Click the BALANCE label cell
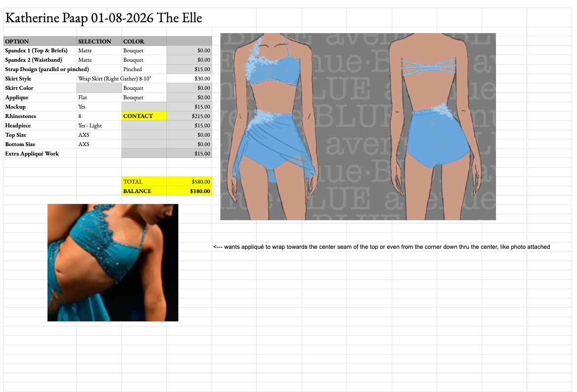The height and width of the screenshot is (392, 577). tap(144, 191)
